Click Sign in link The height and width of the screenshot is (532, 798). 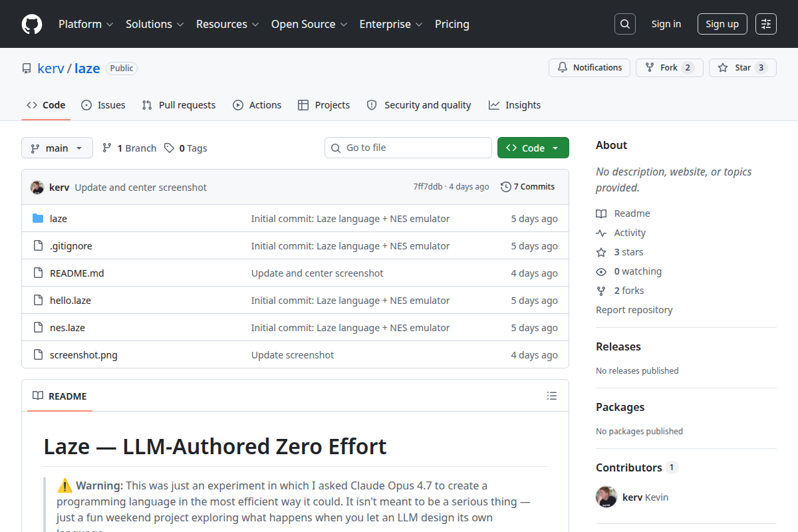(x=666, y=24)
